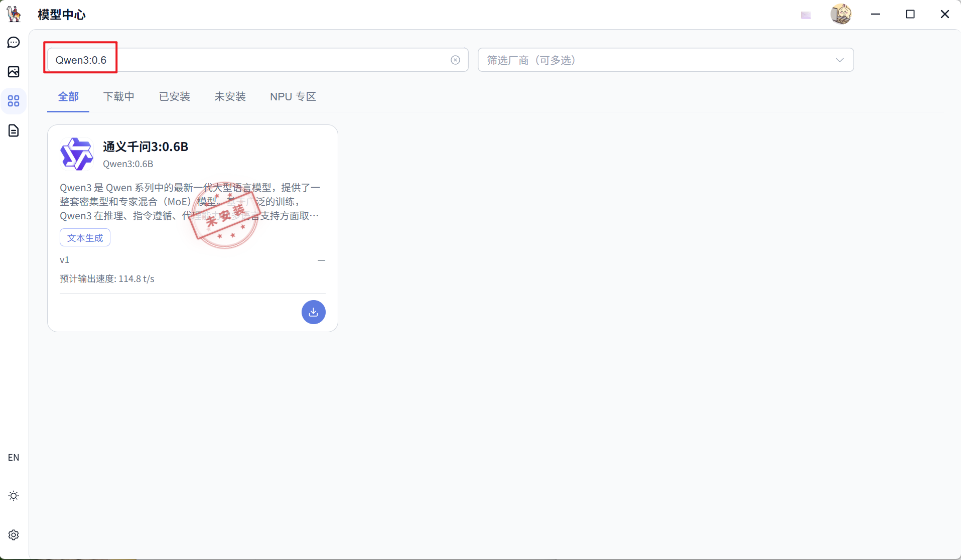
Task: Toggle light/dark theme sun icon
Action: click(14, 496)
